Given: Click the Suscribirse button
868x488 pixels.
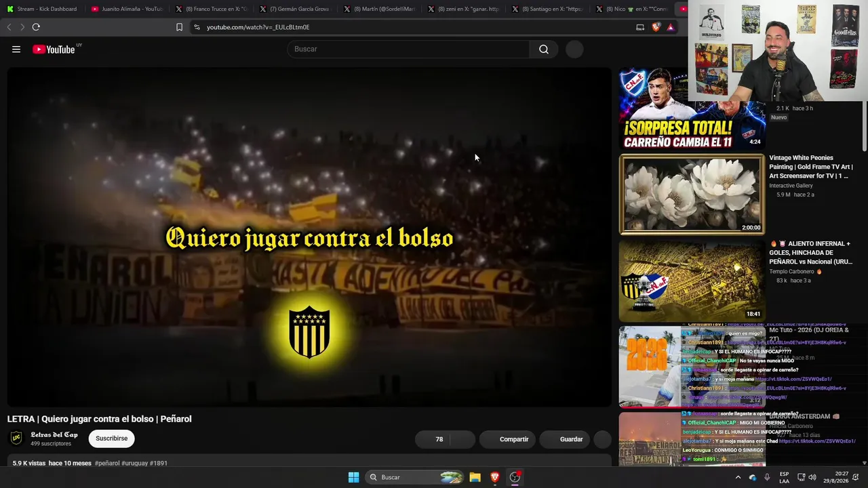Looking at the screenshot, I should point(111,439).
